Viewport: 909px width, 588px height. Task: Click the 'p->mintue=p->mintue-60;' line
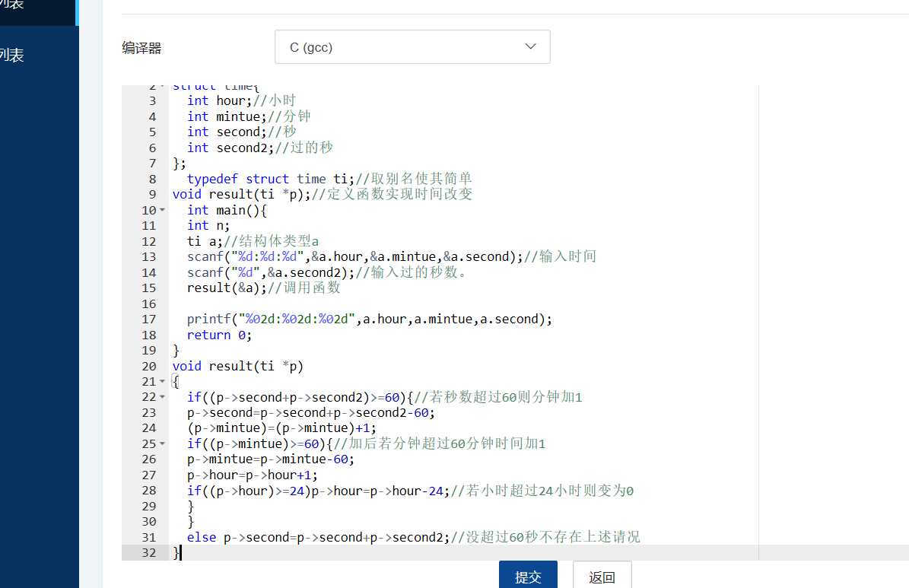click(270, 460)
